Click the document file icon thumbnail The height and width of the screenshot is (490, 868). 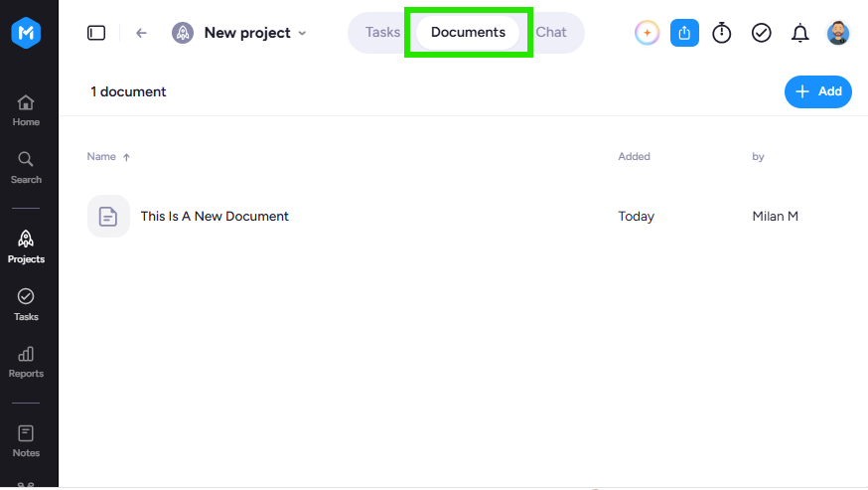coord(108,217)
